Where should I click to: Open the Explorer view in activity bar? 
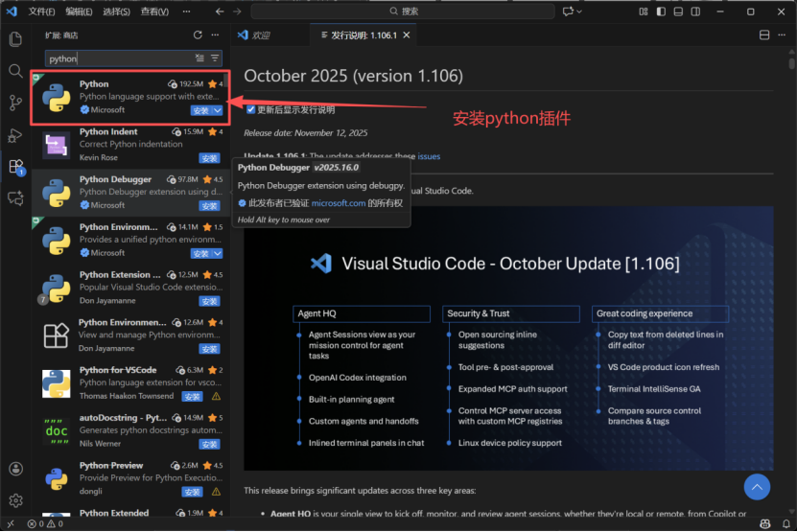tap(15, 39)
